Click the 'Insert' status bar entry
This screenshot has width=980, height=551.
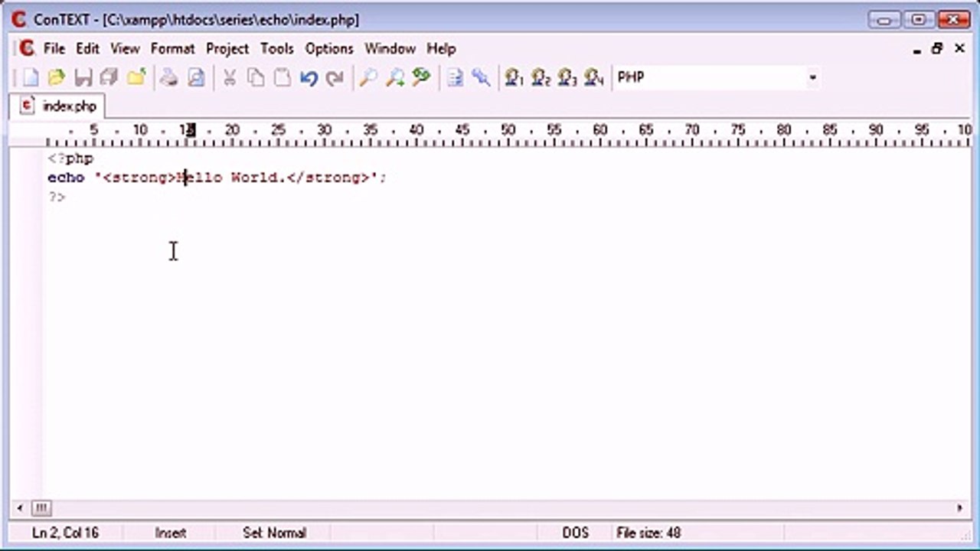171,533
